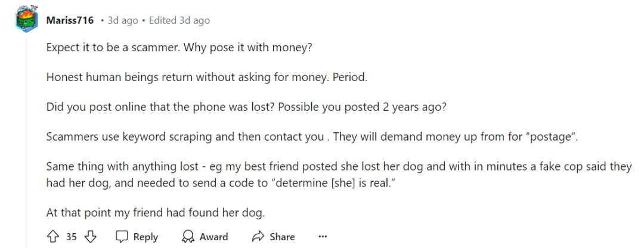
Task: Downvote the comment by Mariss716
Action: 90,237
